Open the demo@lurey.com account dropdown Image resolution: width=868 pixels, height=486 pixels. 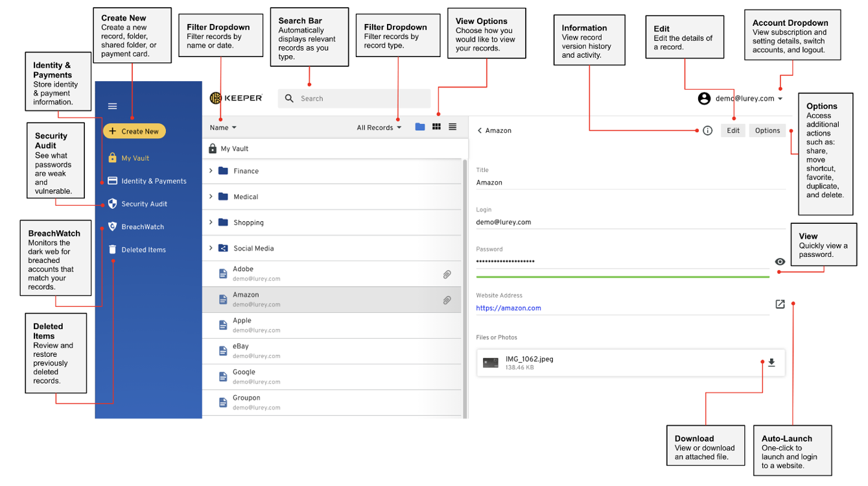click(749, 99)
